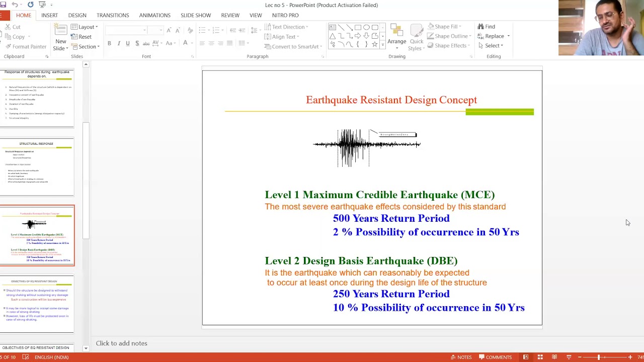
Task: Open the TRANSITIONS ribbon tab
Action: tap(113, 15)
